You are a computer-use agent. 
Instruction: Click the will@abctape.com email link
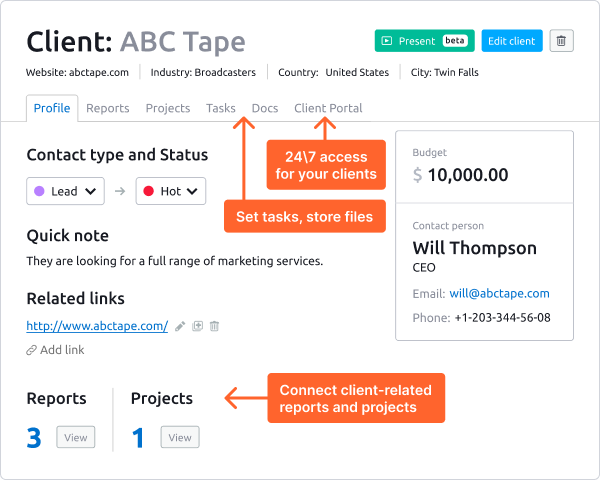(499, 294)
